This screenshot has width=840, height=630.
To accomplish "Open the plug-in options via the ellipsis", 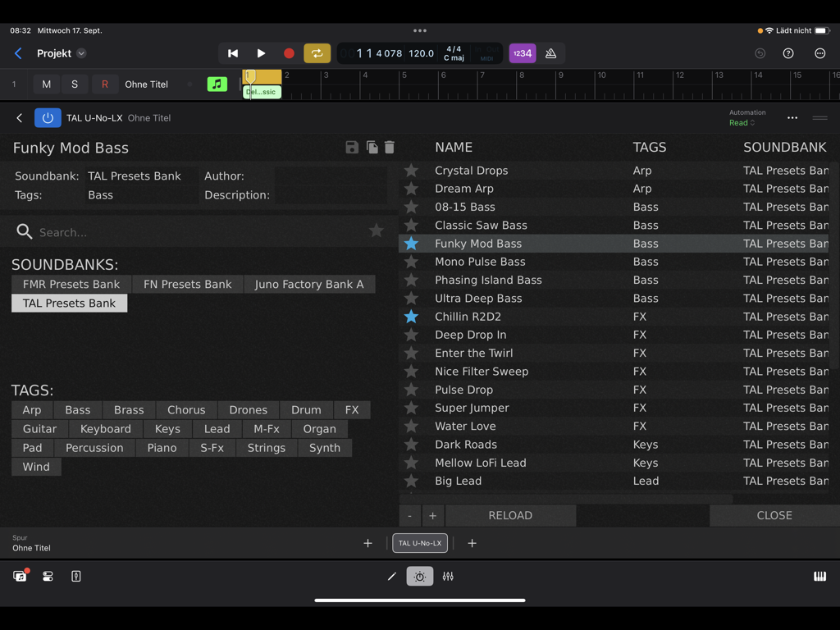I will [x=792, y=117].
